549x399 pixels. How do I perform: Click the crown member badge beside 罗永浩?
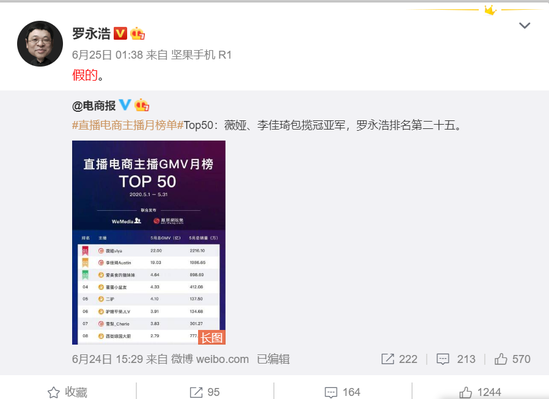[x=137, y=34]
